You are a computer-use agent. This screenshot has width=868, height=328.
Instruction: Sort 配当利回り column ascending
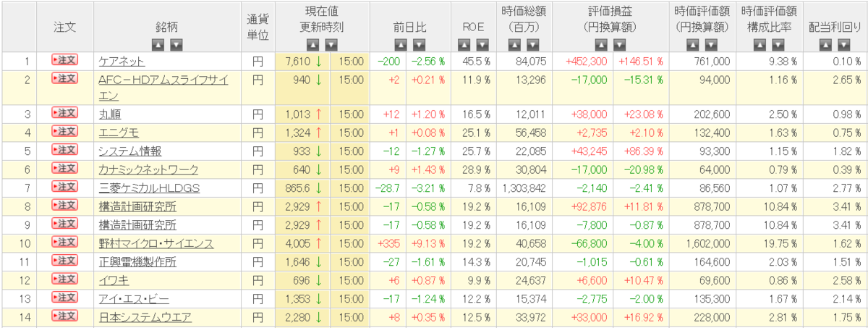pos(826,45)
